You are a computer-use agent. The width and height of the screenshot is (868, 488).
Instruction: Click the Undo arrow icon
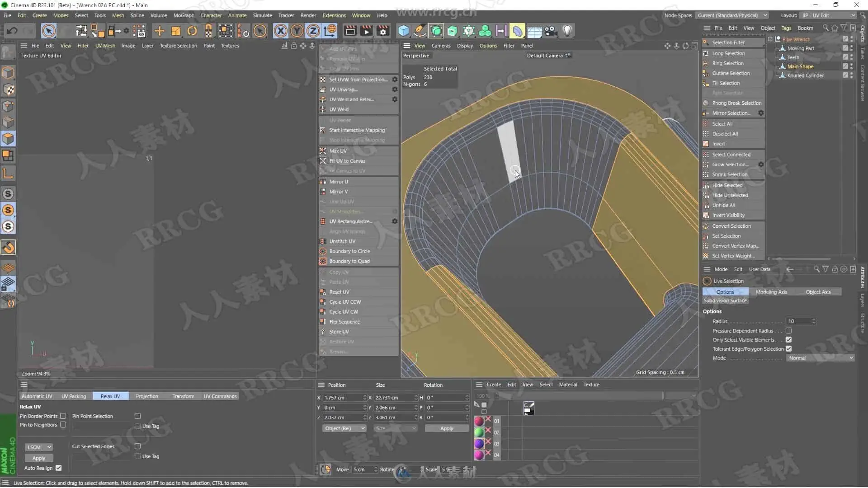[x=12, y=31]
